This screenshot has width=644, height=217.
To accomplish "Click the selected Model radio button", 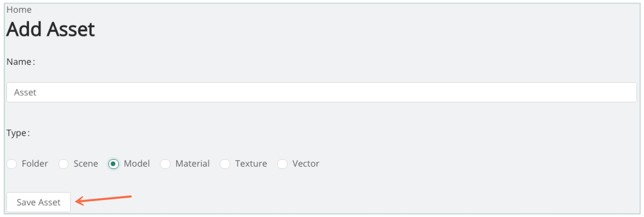I will 113,164.
